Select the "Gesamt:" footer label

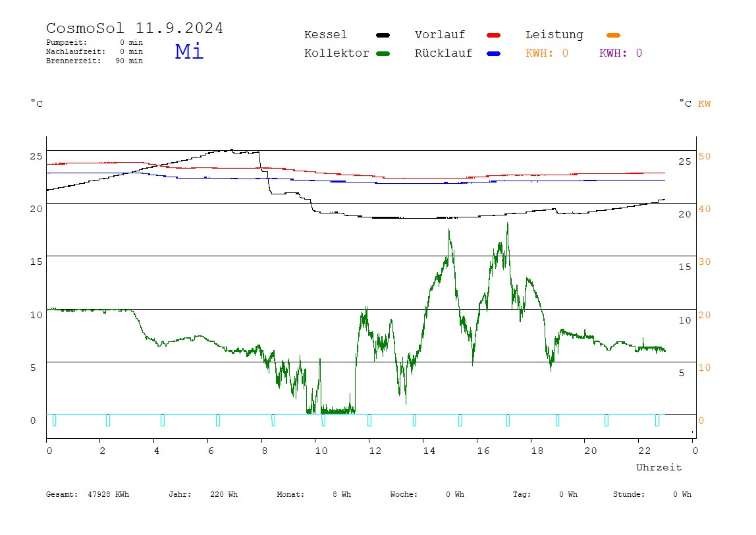[x=62, y=494]
